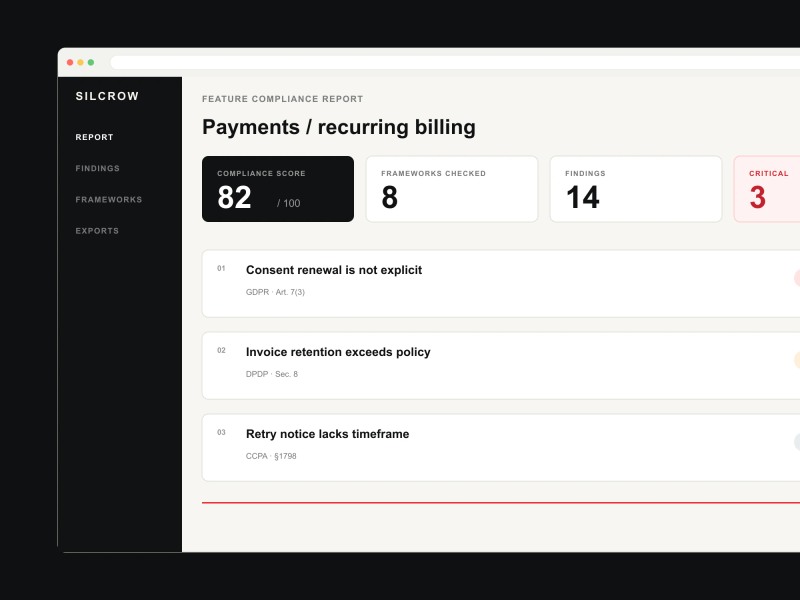Click the 'GDPR · Art. 7(3)' reference
800x600 pixels.
coord(275,292)
